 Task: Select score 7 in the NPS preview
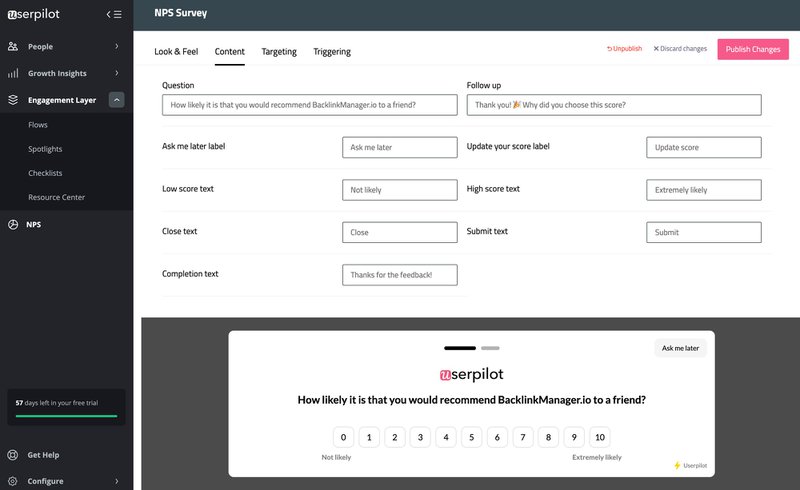coord(523,437)
